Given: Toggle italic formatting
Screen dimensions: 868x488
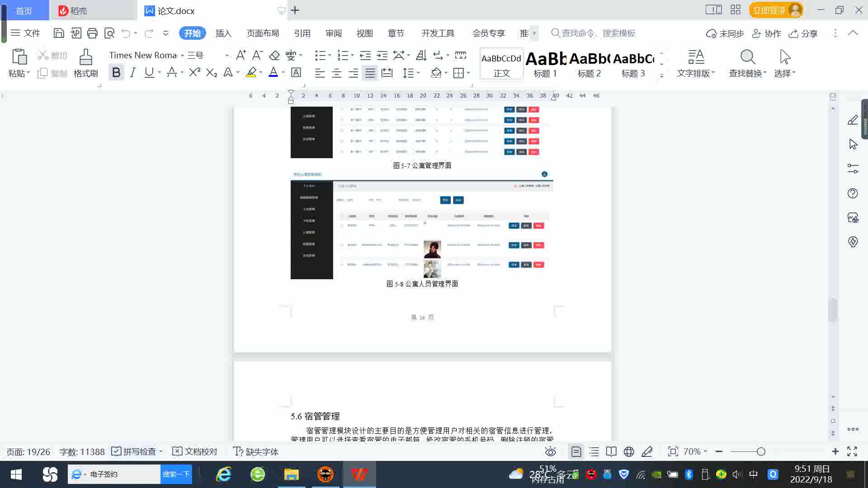Looking at the screenshot, I should [132, 73].
